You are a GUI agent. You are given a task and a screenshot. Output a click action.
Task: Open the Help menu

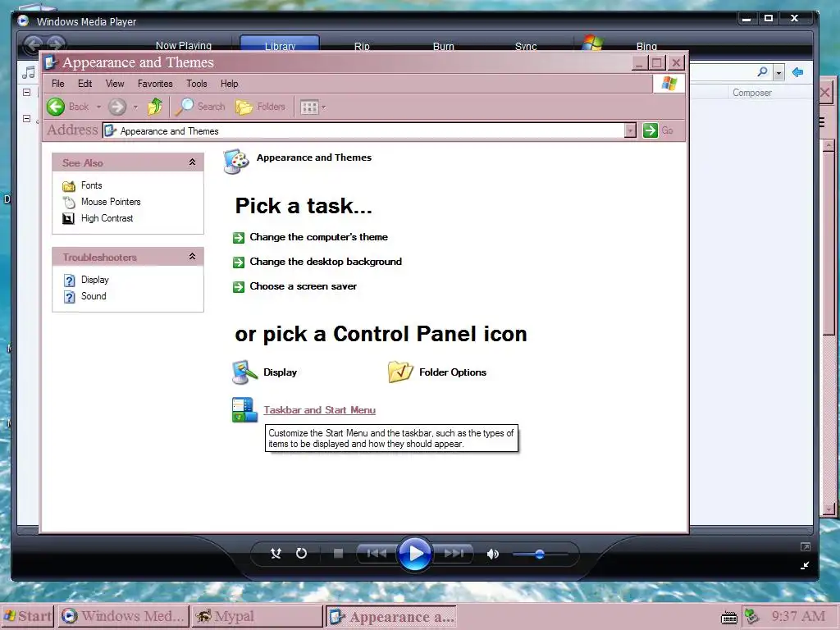click(230, 84)
